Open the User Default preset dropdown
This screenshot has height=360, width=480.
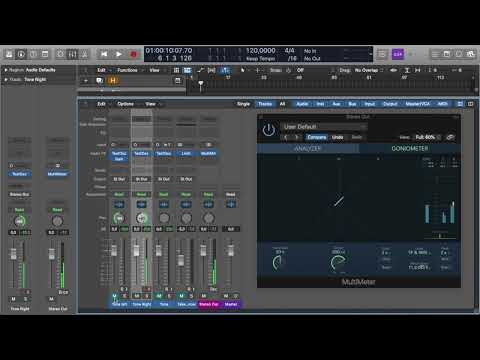point(324,127)
